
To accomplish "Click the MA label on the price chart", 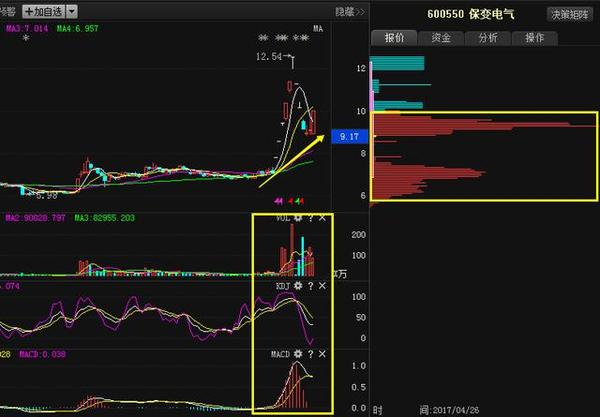I will click(x=318, y=29).
